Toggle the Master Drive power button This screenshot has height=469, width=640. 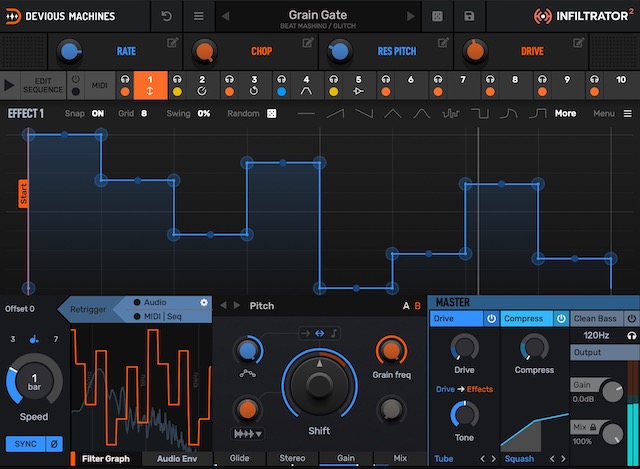491,319
